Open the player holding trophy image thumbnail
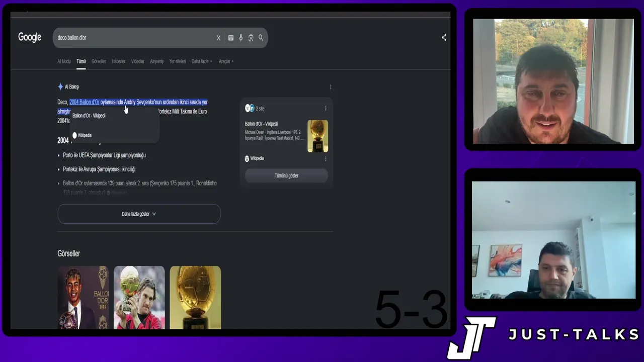 [x=139, y=298]
